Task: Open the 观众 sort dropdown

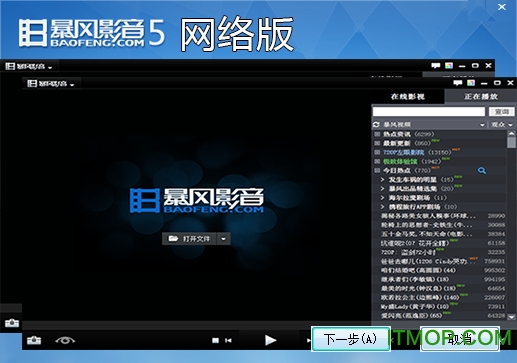Action: [502, 125]
